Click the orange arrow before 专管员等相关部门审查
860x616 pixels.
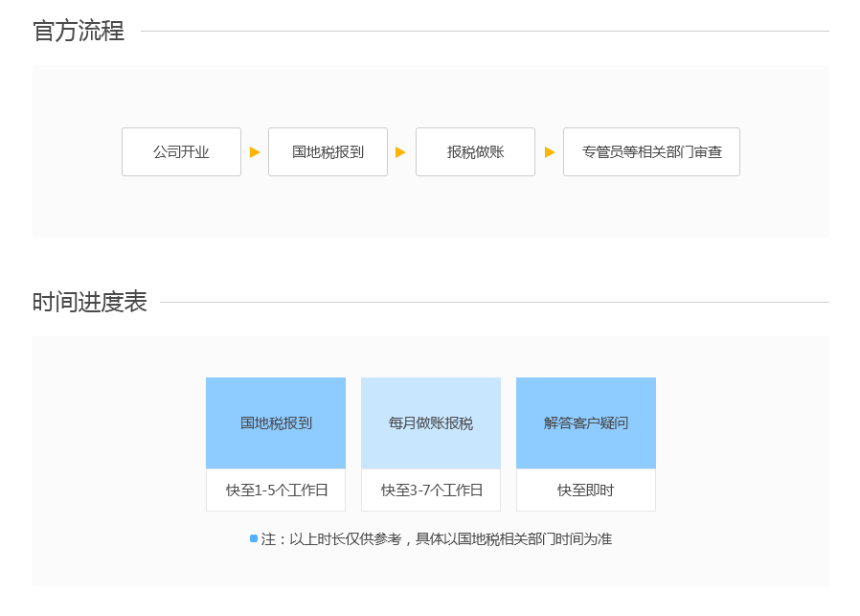point(550,152)
